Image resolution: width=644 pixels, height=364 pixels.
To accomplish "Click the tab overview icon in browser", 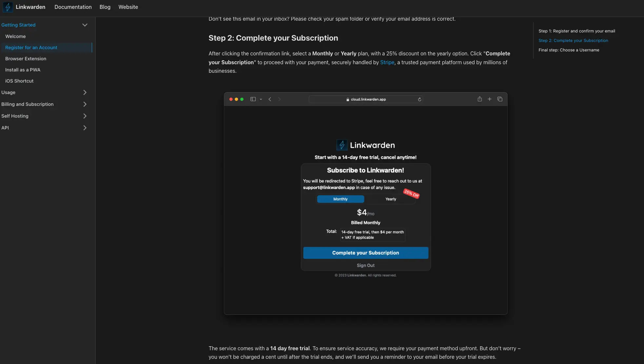I will click(x=500, y=99).
